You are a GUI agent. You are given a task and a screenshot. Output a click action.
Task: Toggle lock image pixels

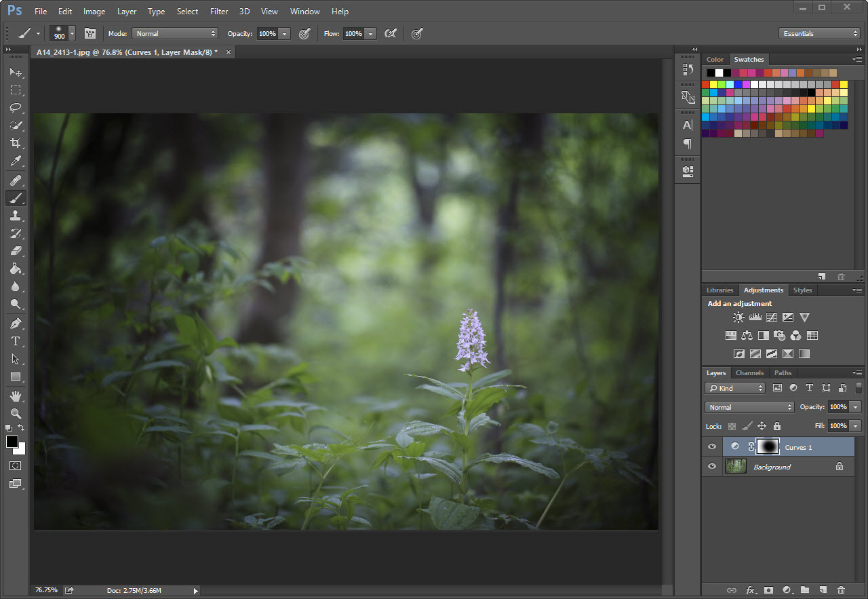point(747,426)
